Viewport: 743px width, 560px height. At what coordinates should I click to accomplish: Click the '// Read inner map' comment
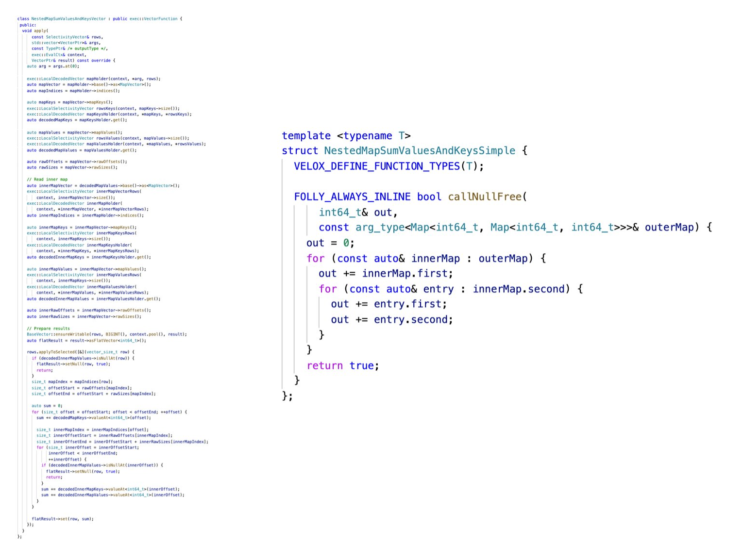47,180
